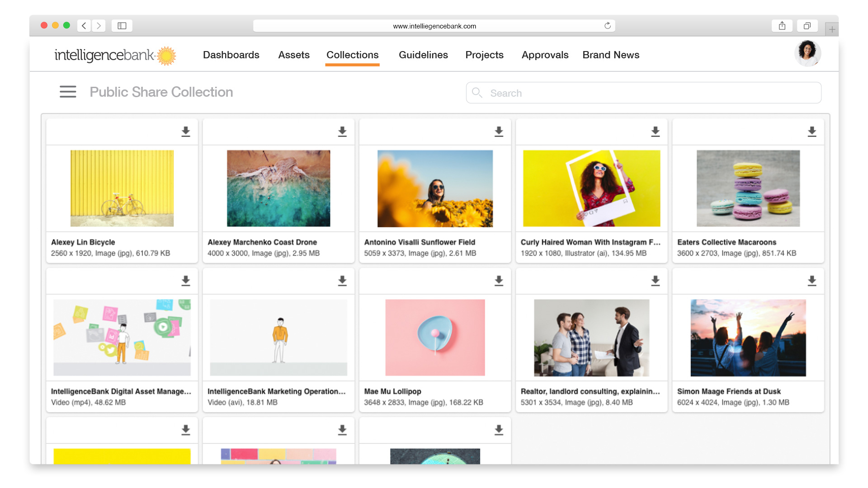Image resolution: width=868 pixels, height=488 pixels.
Task: Open the hamburger menu beside Public Share Collection
Action: 68,92
